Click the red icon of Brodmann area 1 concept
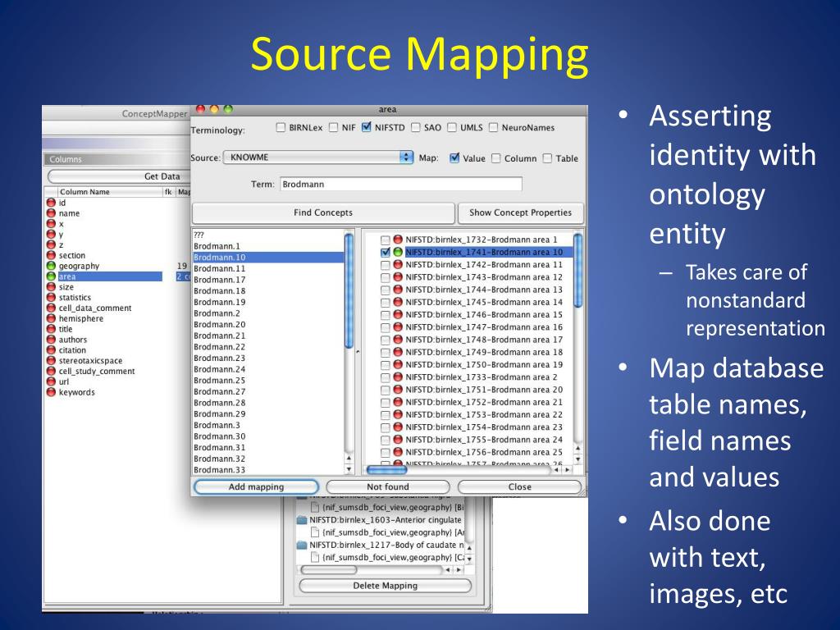840x630 pixels. [398, 240]
